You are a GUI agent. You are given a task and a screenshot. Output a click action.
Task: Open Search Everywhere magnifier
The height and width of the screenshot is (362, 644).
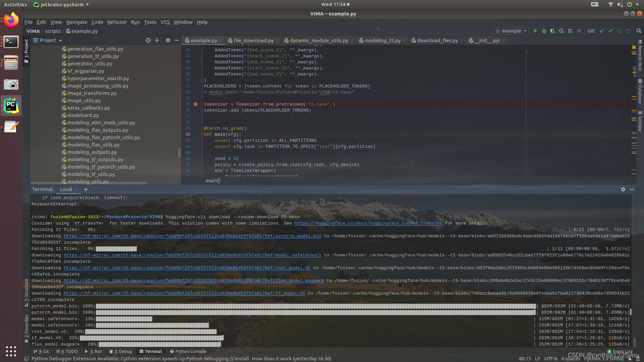tap(639, 31)
